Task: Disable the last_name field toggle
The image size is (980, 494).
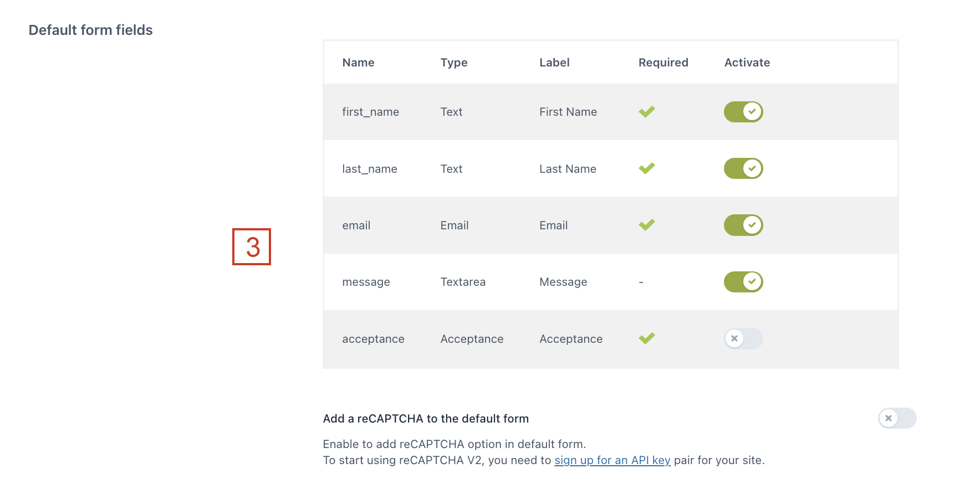Action: point(743,168)
